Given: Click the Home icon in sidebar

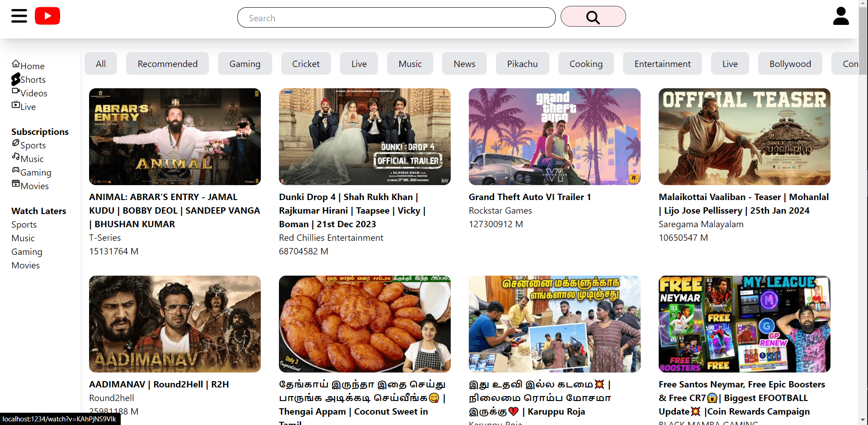Looking at the screenshot, I should 16,63.
